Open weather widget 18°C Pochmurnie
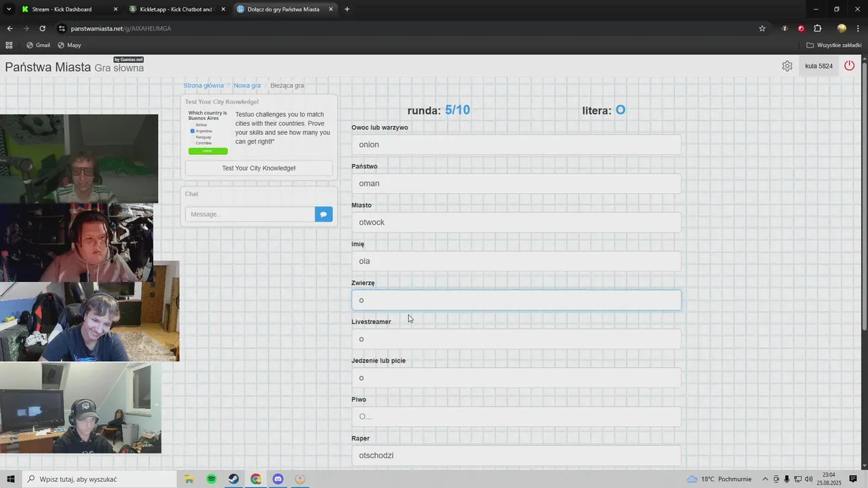 coord(719,479)
